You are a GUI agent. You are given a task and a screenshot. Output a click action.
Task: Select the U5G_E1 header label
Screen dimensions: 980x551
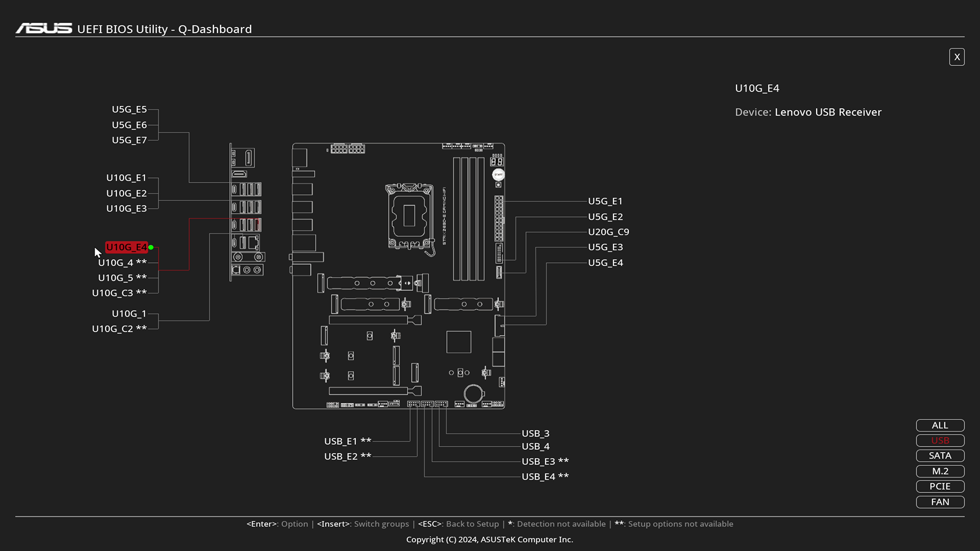pyautogui.click(x=605, y=201)
